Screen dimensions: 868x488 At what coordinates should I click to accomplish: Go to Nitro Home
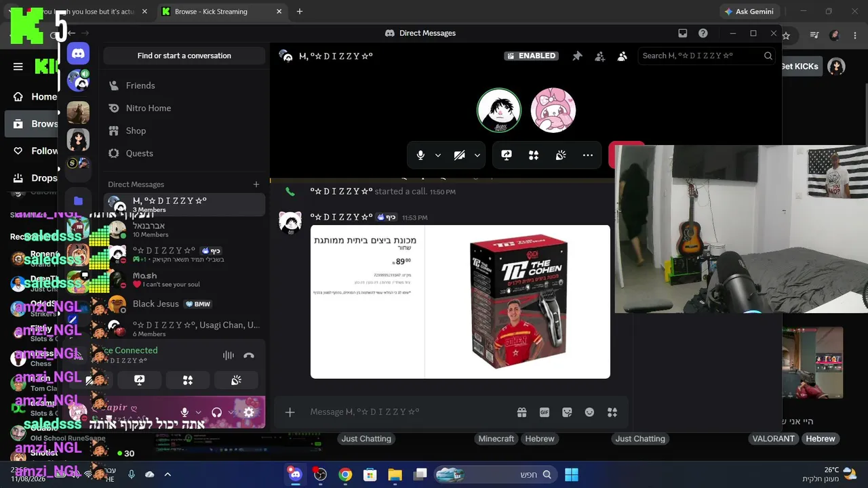(184, 108)
